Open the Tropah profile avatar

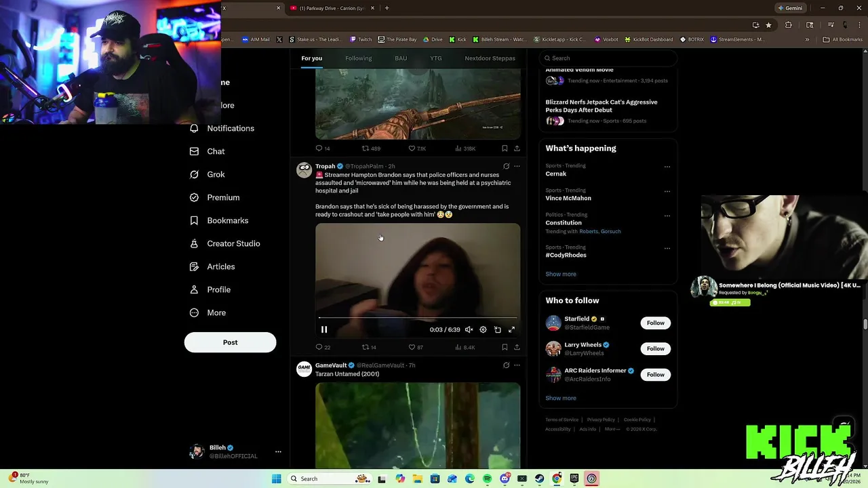point(304,169)
